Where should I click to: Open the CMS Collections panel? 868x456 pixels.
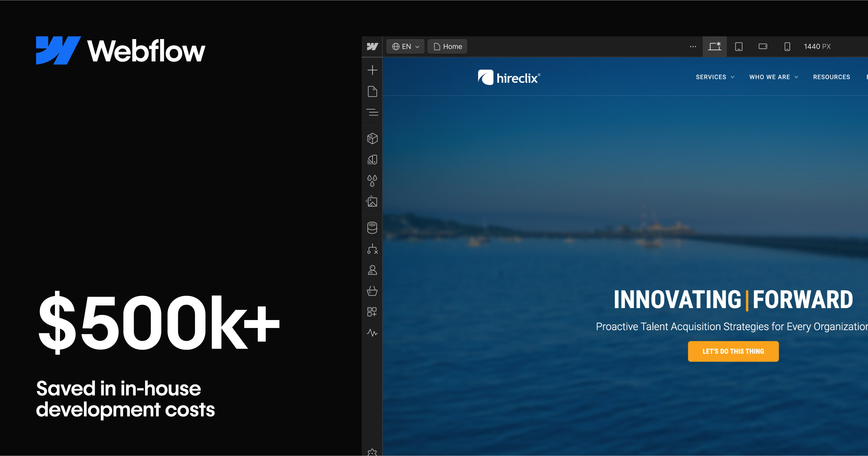tap(372, 228)
